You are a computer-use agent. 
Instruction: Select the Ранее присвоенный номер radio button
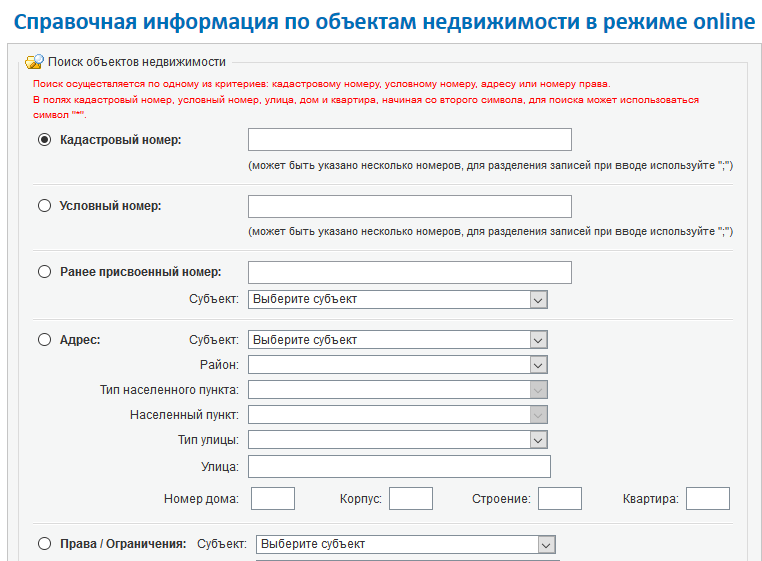pyautogui.click(x=44, y=272)
